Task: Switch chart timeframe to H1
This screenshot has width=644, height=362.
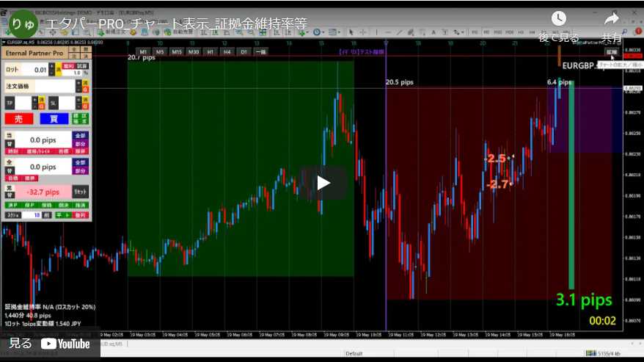Action: (x=211, y=52)
